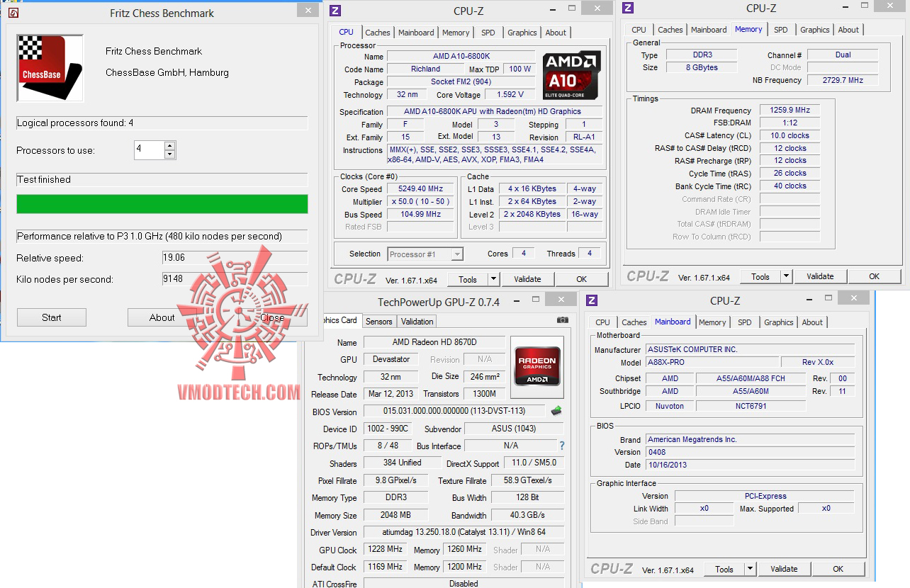Decrease processors to use with the down arrow

pos(169,154)
